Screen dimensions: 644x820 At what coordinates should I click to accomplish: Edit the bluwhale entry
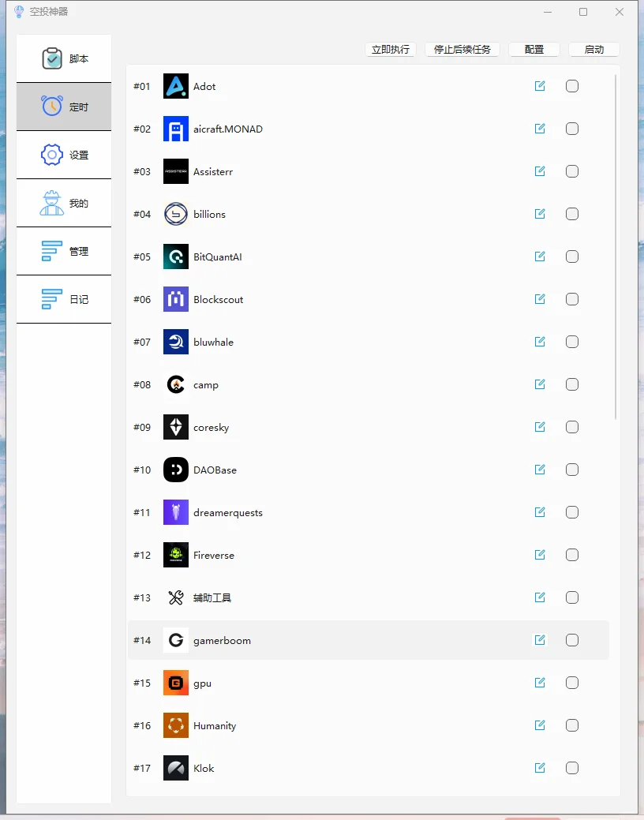(540, 342)
